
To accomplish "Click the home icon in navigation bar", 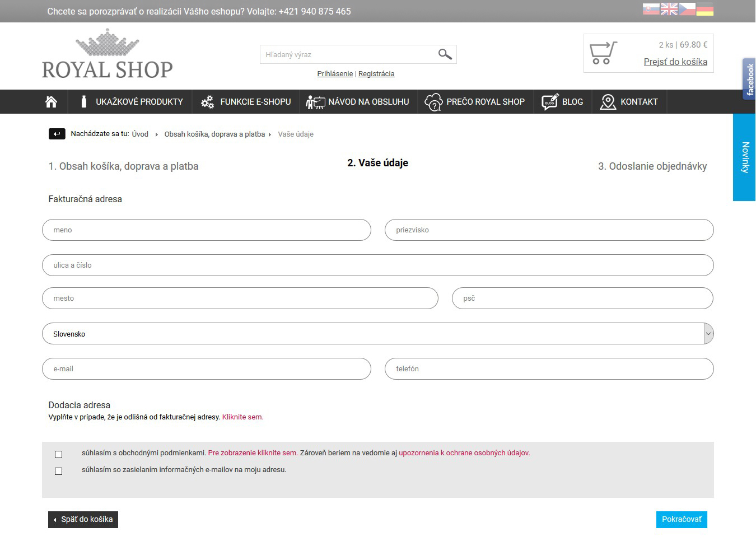I will pyautogui.click(x=51, y=102).
